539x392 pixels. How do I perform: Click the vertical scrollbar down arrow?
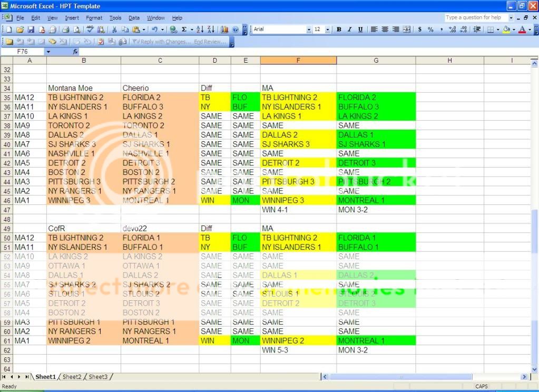click(x=535, y=369)
